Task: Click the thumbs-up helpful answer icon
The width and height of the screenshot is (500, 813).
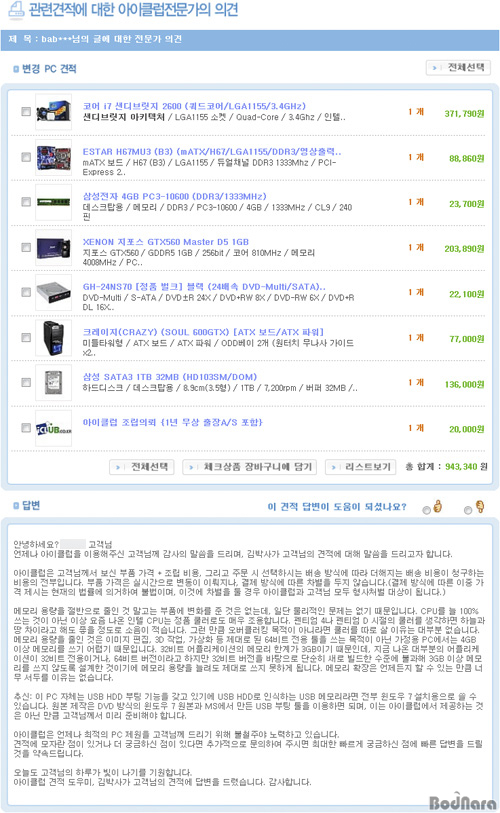Action: (x=438, y=506)
